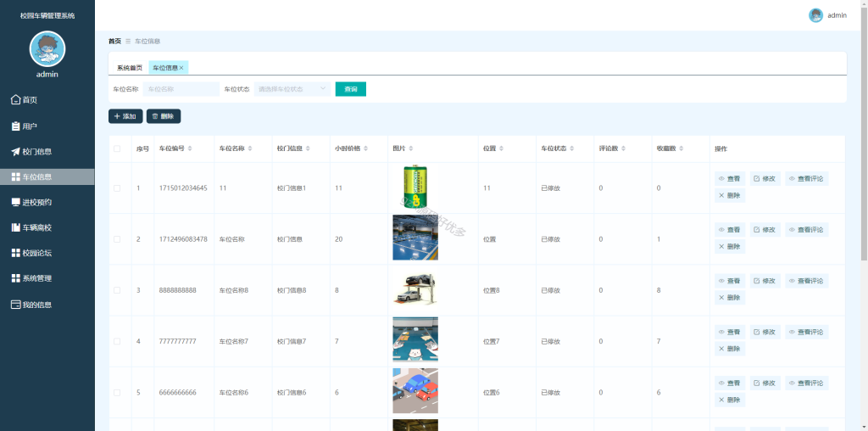The height and width of the screenshot is (431, 868).
Task: Click 查看评论 for row 1
Action: [x=807, y=178]
